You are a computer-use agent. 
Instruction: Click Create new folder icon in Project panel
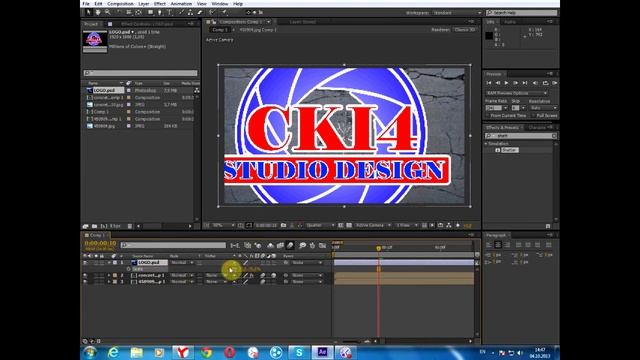(94, 226)
